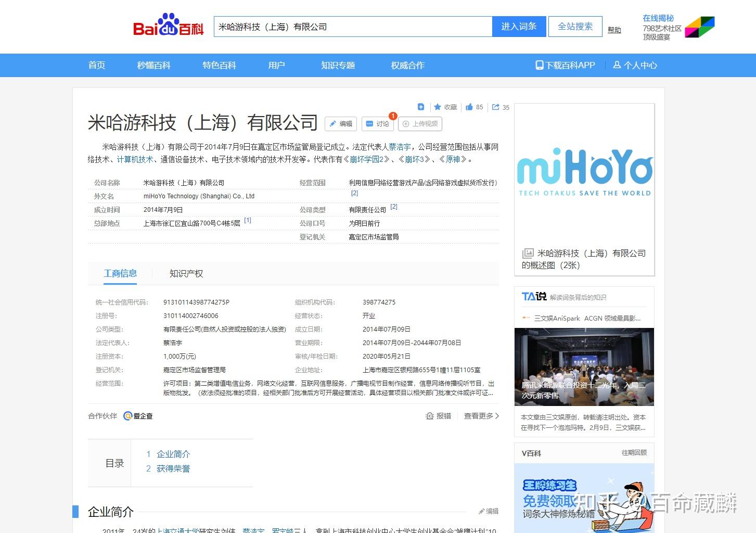Like the entry with thumbs-up 85
Screen dimensions: 756x533
pos(474,107)
